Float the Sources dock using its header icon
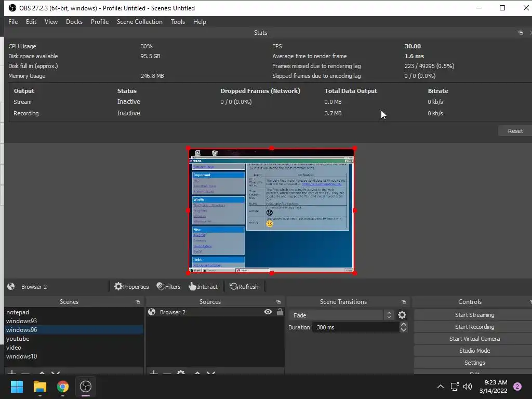The width and height of the screenshot is (532, 399). [278, 302]
